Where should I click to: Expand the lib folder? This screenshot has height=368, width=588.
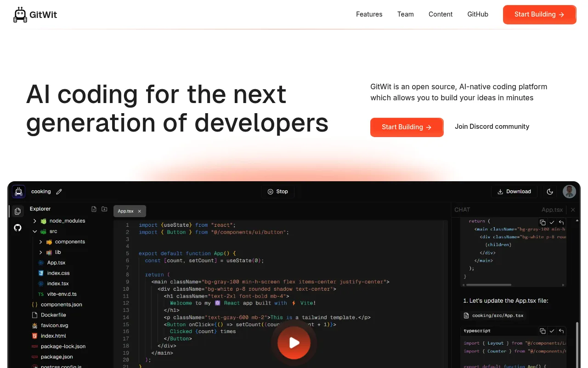point(40,253)
